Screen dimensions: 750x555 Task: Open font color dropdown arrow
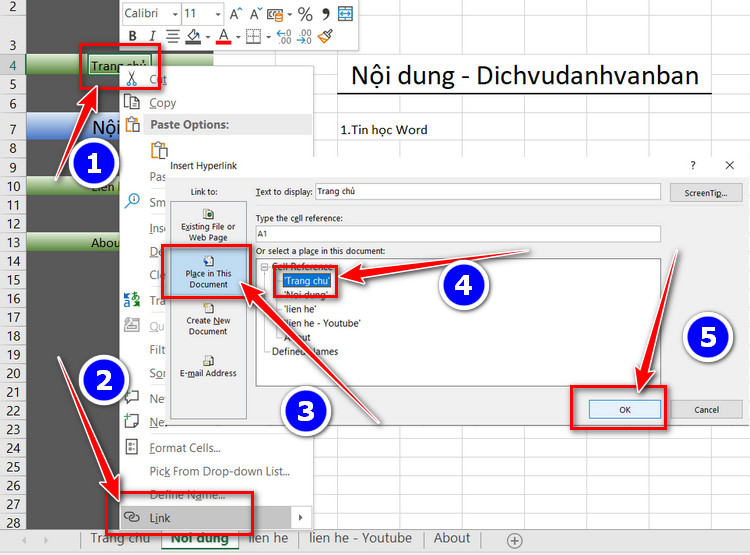pos(238,37)
